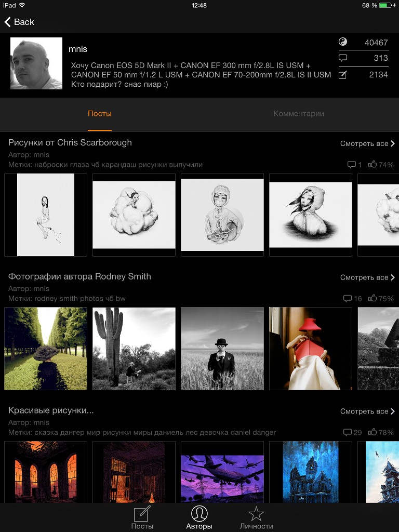The height and width of the screenshot is (532, 399).
Task: Open the Авторы tab in bottom bar
Action: (199, 518)
